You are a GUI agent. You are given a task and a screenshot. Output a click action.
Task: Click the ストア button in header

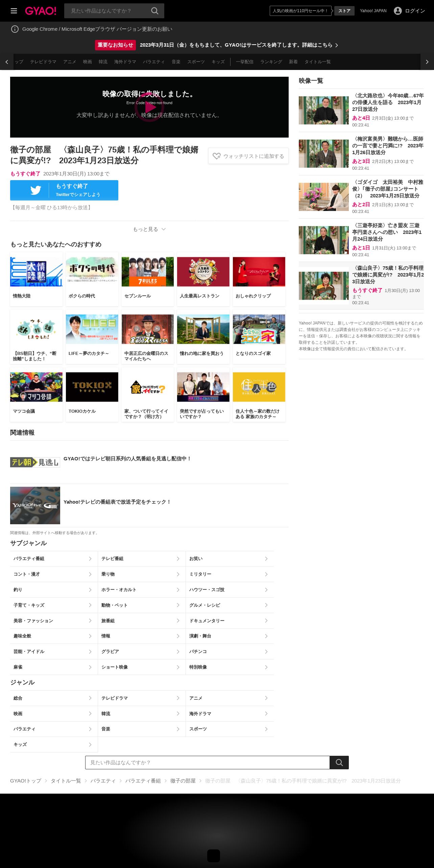coord(344,11)
